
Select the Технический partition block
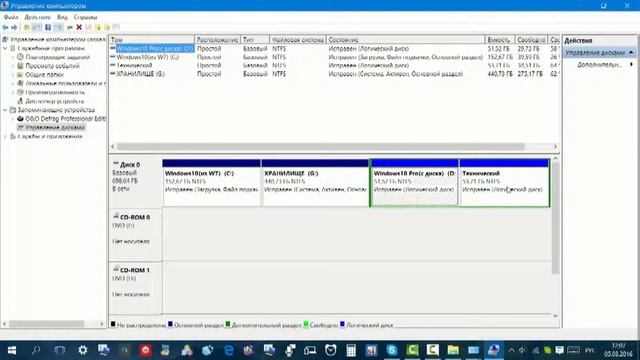click(504, 183)
